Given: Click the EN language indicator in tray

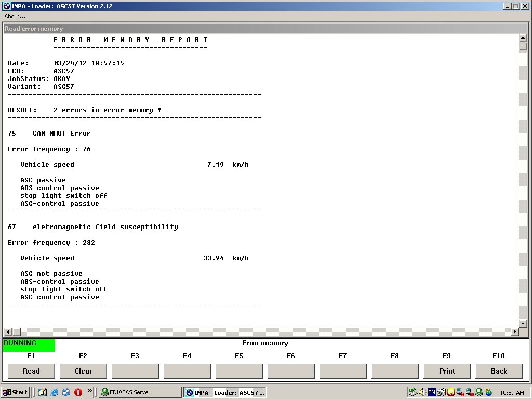Looking at the screenshot, I should pyautogui.click(x=432, y=392).
